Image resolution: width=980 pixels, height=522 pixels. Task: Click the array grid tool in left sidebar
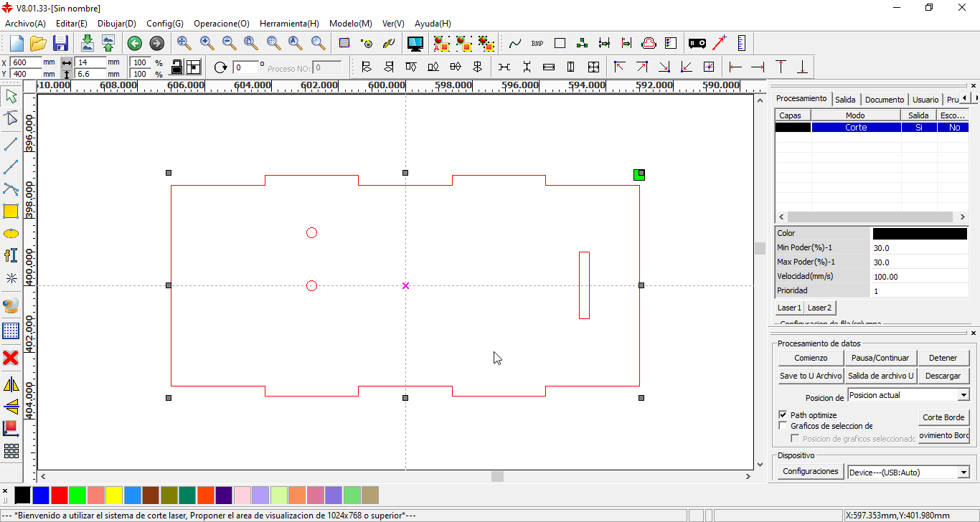pyautogui.click(x=11, y=452)
